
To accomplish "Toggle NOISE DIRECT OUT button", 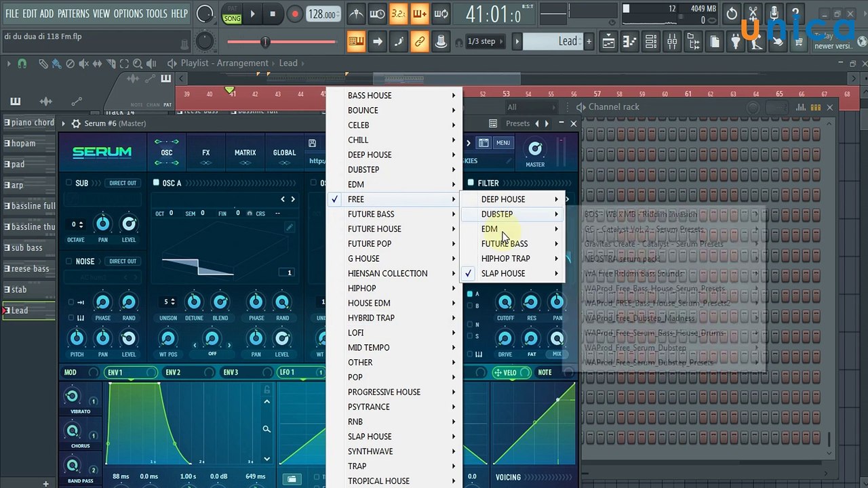I will [123, 261].
